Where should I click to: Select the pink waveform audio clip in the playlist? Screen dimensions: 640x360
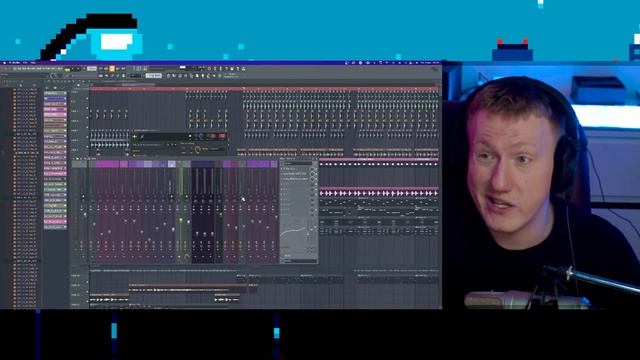(x=379, y=192)
